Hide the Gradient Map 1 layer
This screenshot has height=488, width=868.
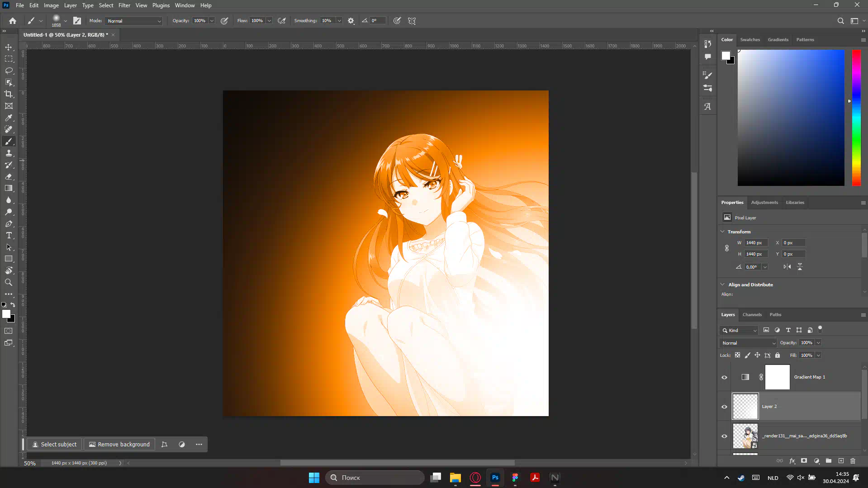[724, 377]
